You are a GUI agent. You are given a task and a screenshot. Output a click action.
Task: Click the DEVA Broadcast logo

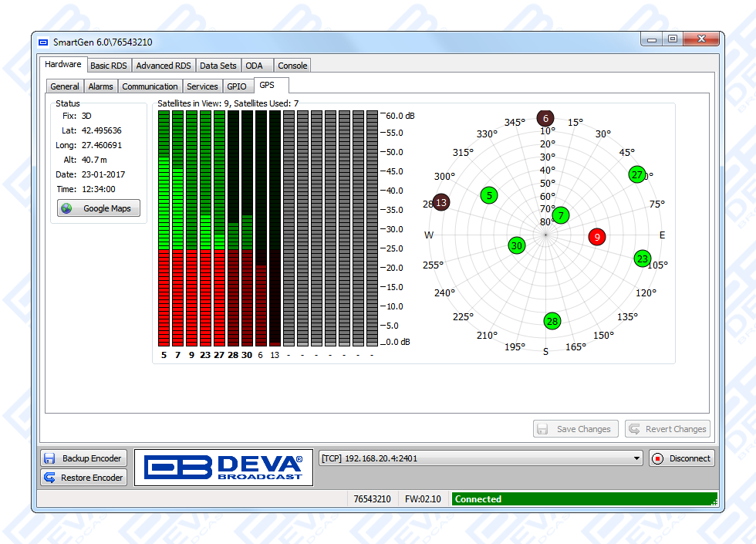click(x=224, y=468)
